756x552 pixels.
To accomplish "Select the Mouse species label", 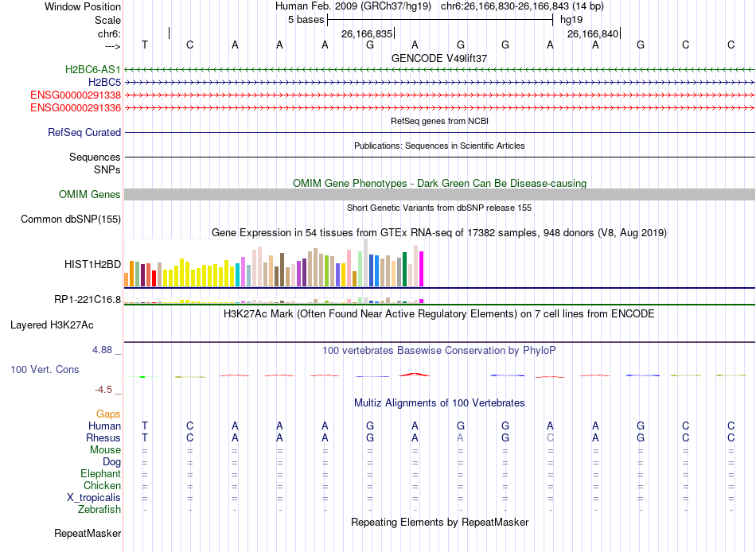I will [105, 450].
